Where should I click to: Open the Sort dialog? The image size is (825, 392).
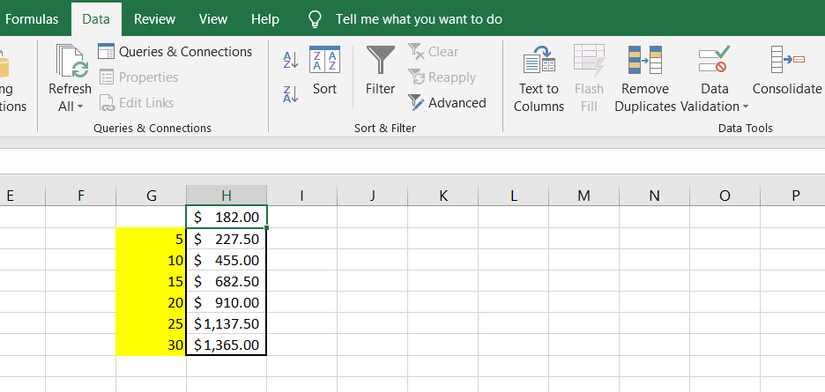tap(325, 71)
